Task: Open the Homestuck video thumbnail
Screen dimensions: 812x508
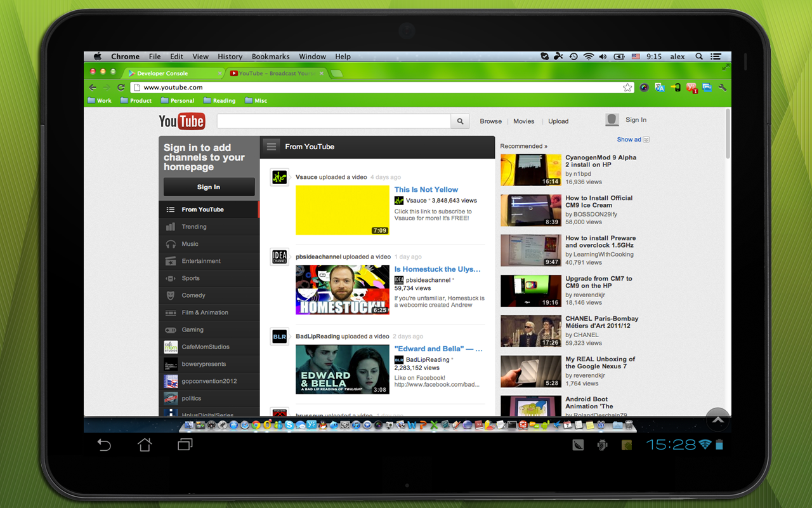Action: [343, 290]
